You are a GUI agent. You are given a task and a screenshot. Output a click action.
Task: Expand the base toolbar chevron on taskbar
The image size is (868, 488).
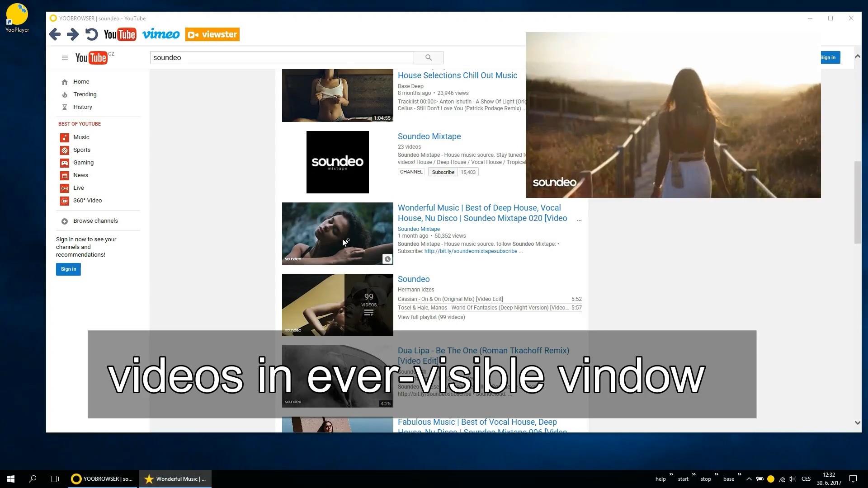point(740,474)
